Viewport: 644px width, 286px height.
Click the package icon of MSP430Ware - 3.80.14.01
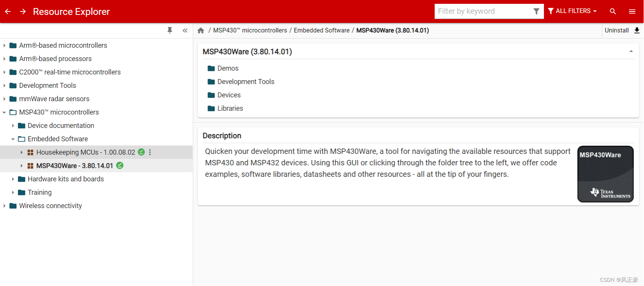30,166
